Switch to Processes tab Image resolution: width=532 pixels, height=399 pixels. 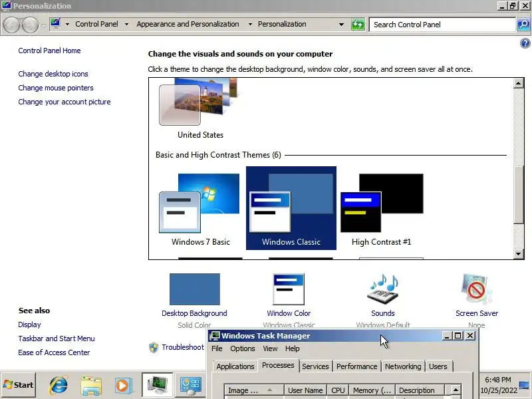(278, 365)
